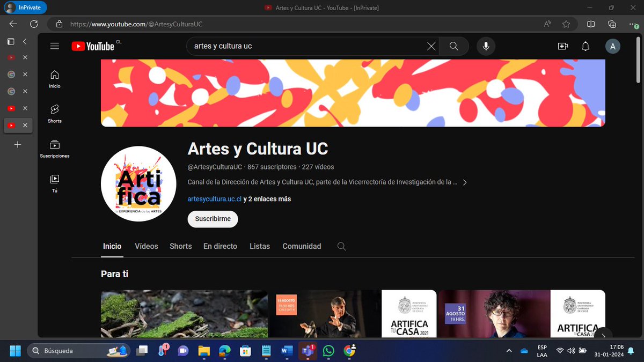644x362 pixels.
Task: Click the taskbar Búsqueda search box
Action: [78, 351]
